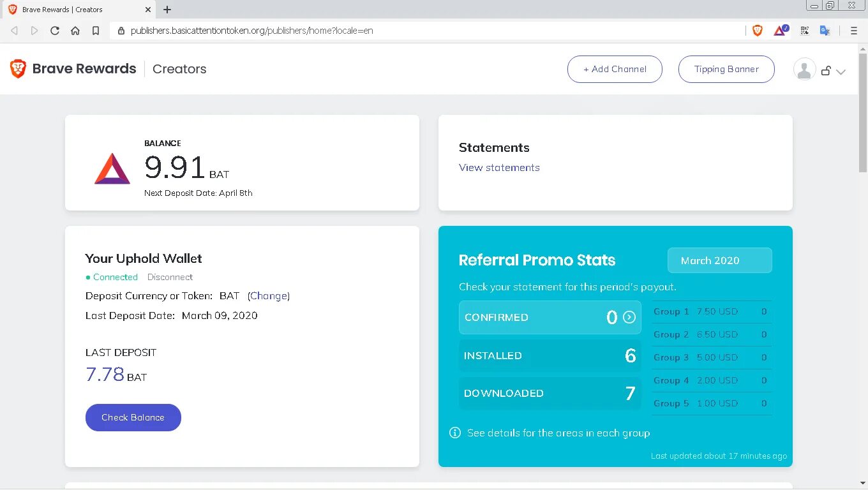Viewport: 868px width, 490px height.
Task: Click the QR code extension icon
Action: [x=804, y=31]
